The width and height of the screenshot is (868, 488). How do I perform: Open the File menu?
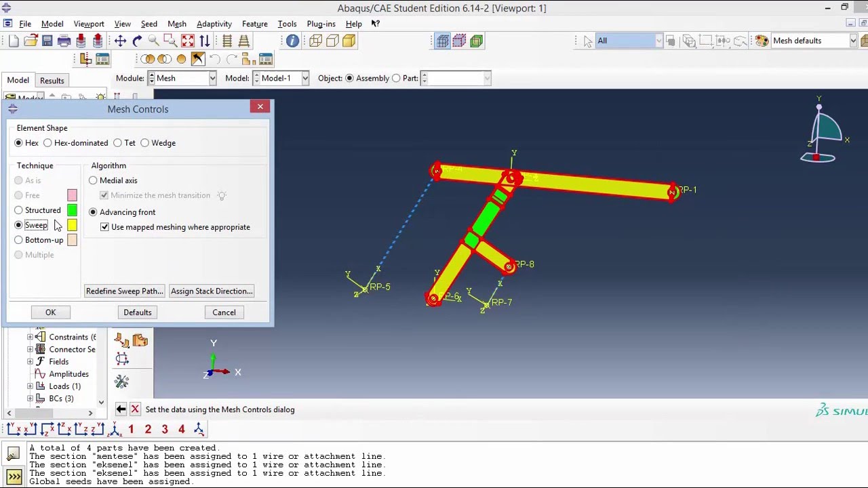point(25,24)
